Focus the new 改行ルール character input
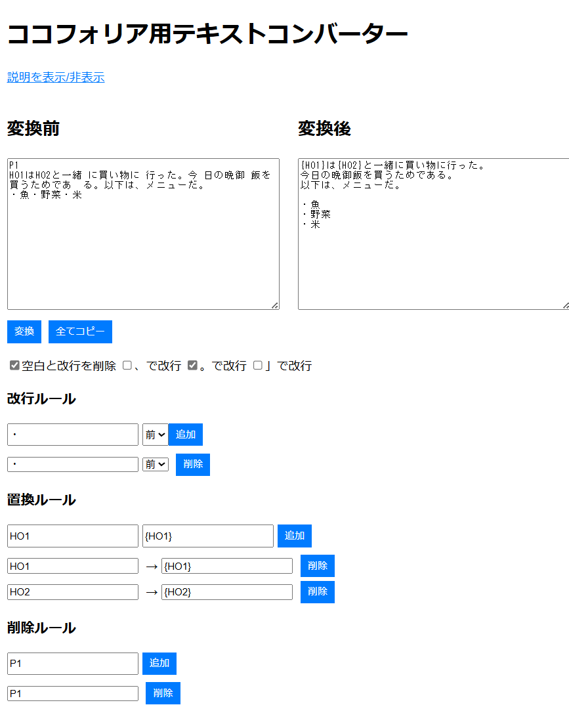 [73, 435]
